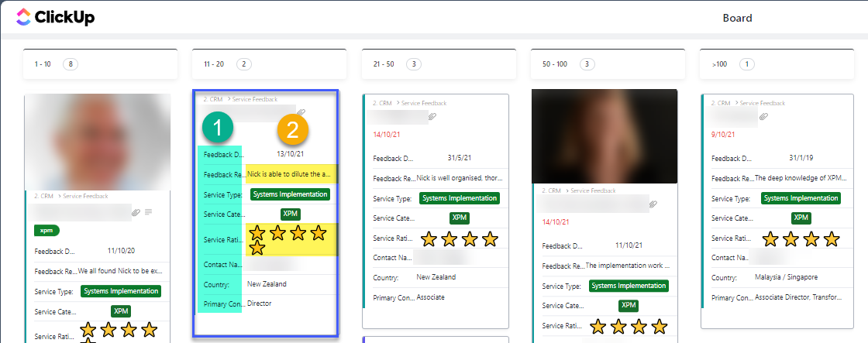Click the XPM category label on 31/1/19 card
Image resolution: width=868 pixels, height=343 pixels.
(801, 218)
